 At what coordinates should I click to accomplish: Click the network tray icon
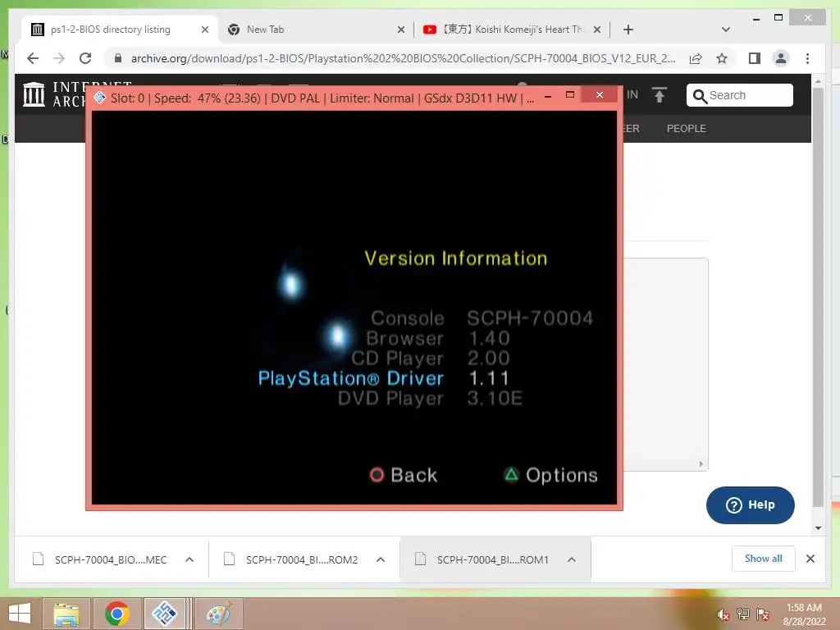[743, 614]
